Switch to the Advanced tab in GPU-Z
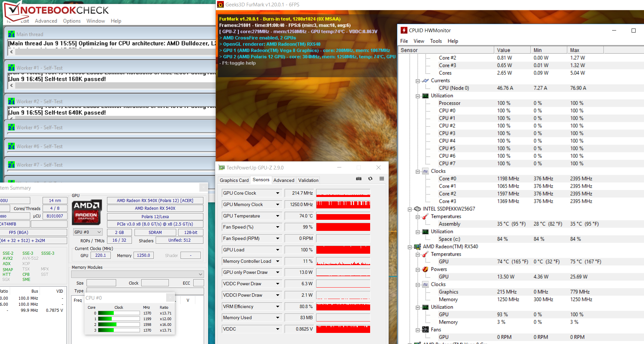The image size is (644, 344). click(x=284, y=180)
